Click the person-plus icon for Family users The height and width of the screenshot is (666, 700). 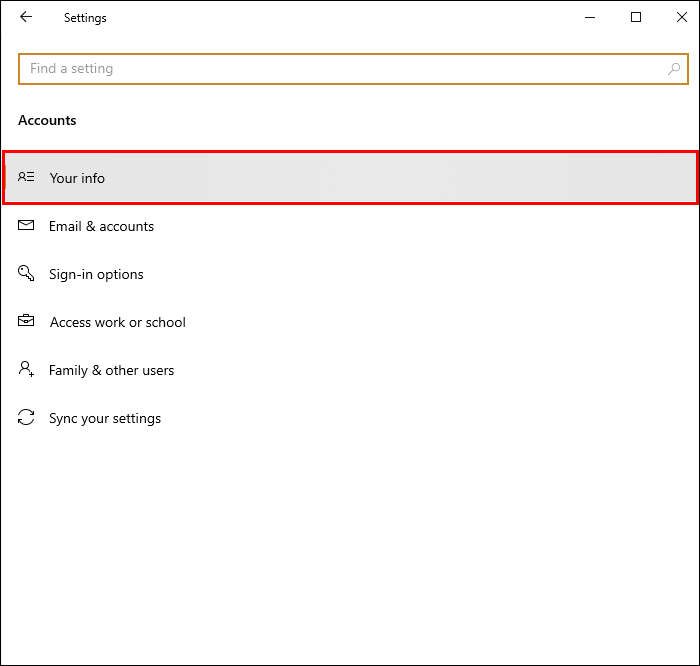[26, 370]
